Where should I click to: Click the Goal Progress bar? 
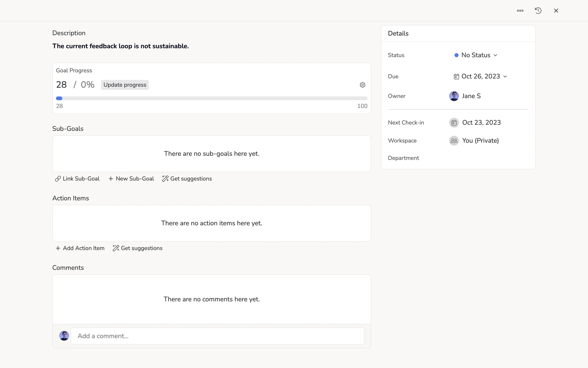point(211,98)
